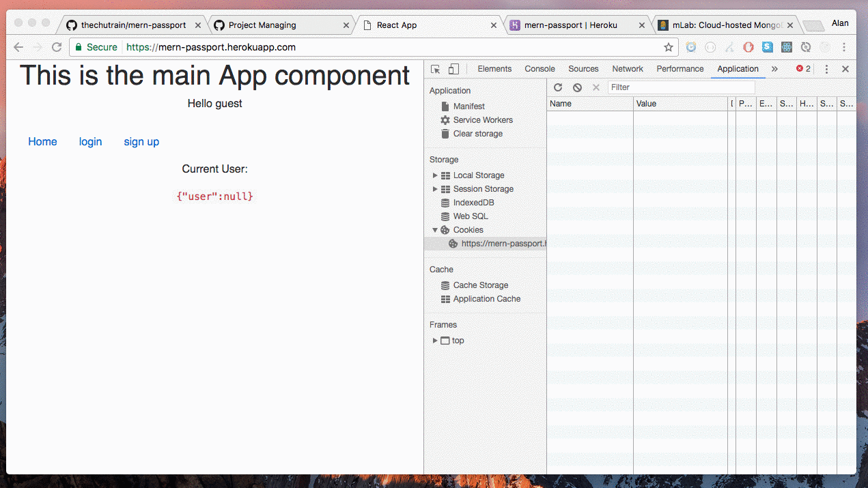Open the DevTools three-dot customize menu
The image size is (868, 488).
[826, 69]
